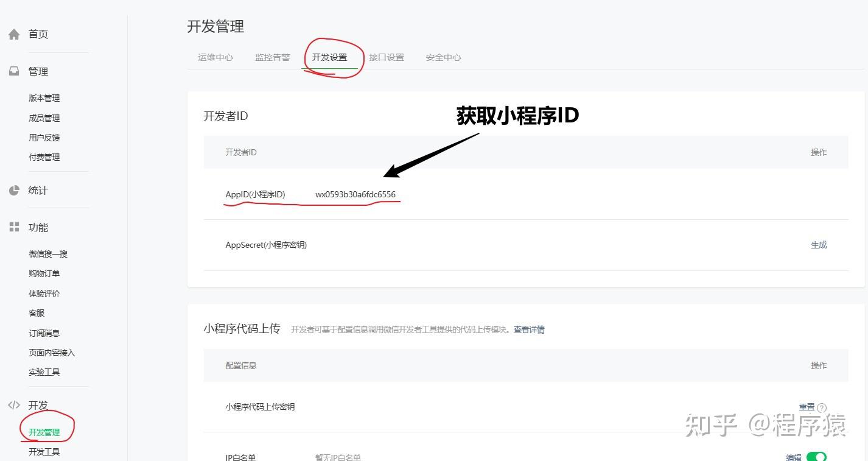868x461 pixels.
Task: Click 编辑 for IP白名单
Action: coord(794,457)
